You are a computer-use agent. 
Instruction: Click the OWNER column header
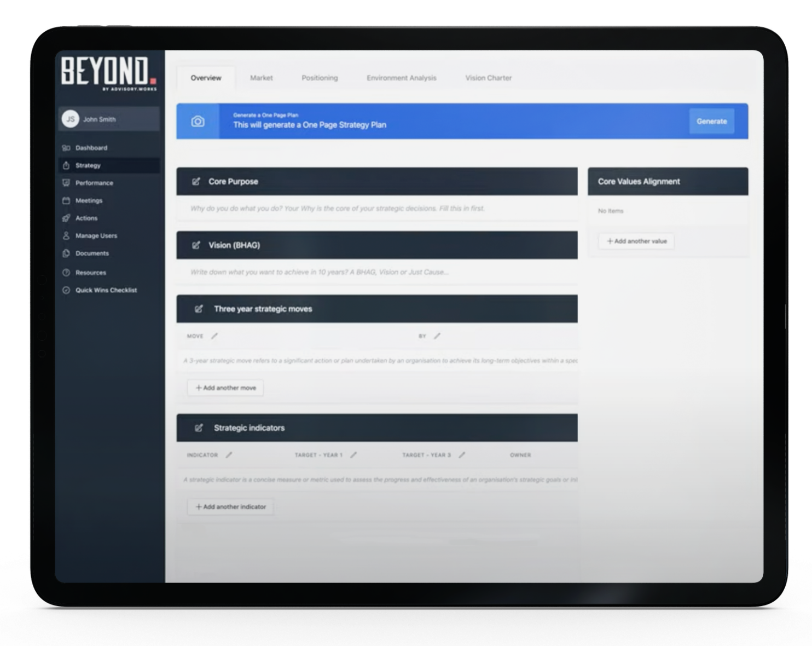pos(520,455)
